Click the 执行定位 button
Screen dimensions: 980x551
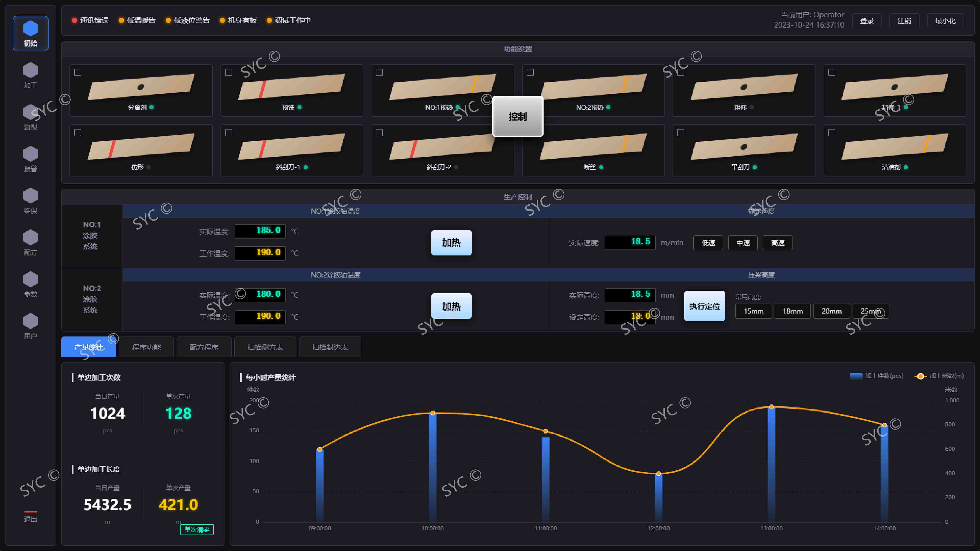(705, 306)
